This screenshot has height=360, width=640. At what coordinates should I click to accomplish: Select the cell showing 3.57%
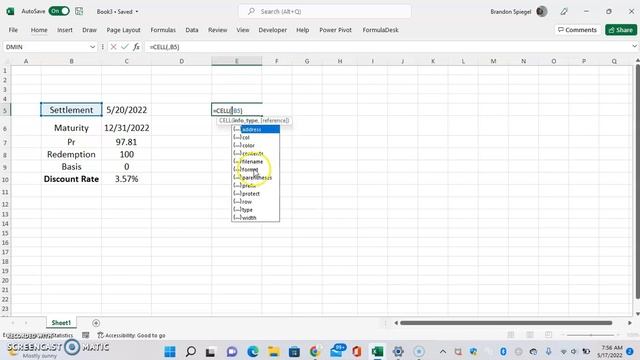coord(127,179)
